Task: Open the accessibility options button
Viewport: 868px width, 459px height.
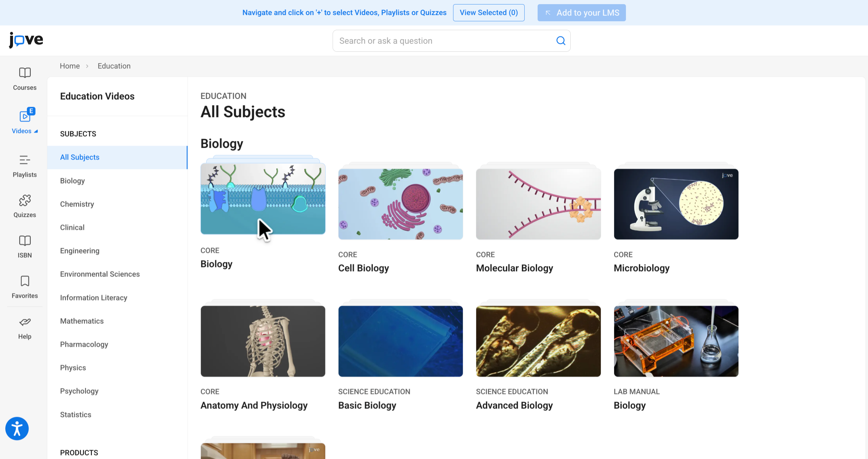Action: [17, 428]
